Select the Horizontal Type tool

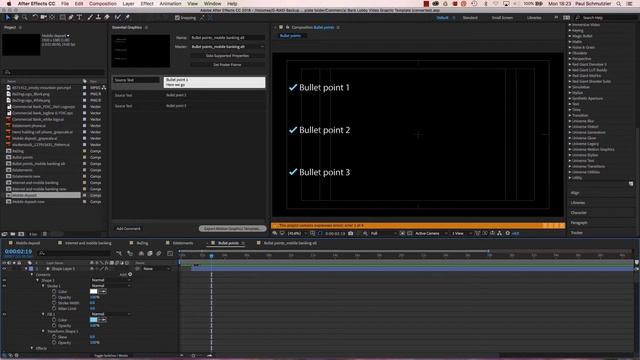pyautogui.click(x=80, y=17)
